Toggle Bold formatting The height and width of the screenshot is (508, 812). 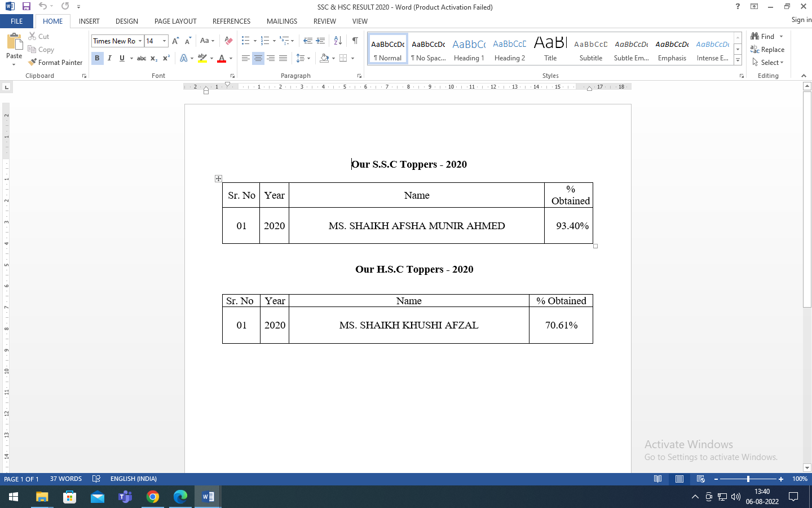97,58
